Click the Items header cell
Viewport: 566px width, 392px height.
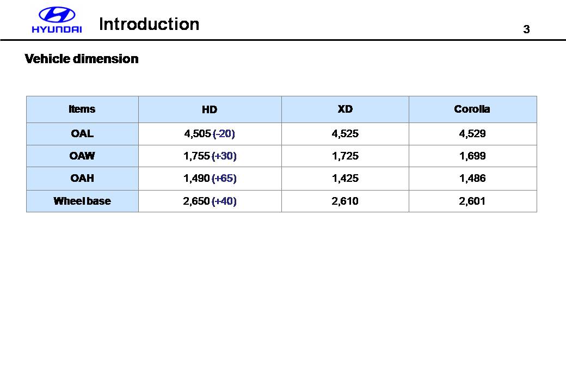pos(82,109)
